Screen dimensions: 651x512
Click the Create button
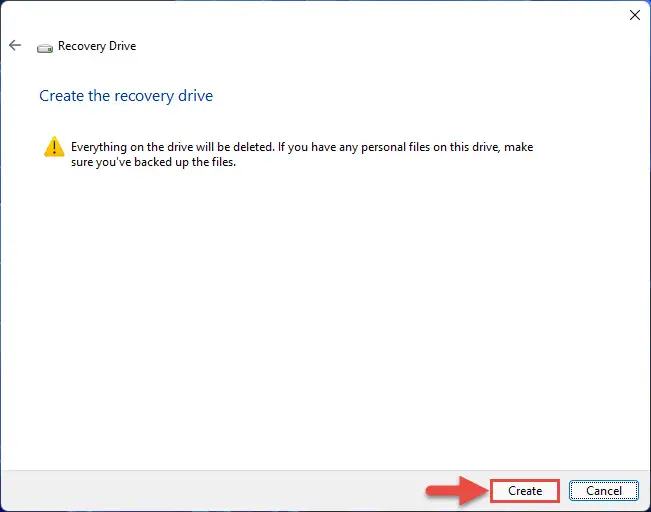pos(525,491)
